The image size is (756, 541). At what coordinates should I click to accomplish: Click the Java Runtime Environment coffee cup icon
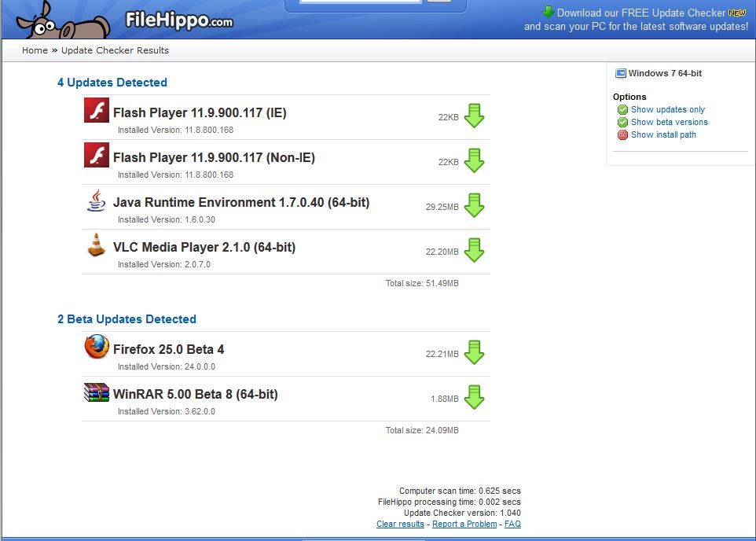point(97,201)
